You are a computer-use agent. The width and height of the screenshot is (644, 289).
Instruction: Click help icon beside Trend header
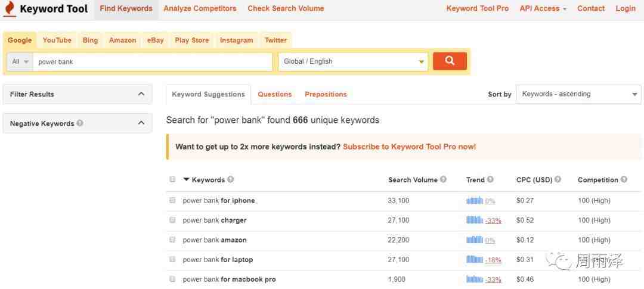[x=490, y=179]
